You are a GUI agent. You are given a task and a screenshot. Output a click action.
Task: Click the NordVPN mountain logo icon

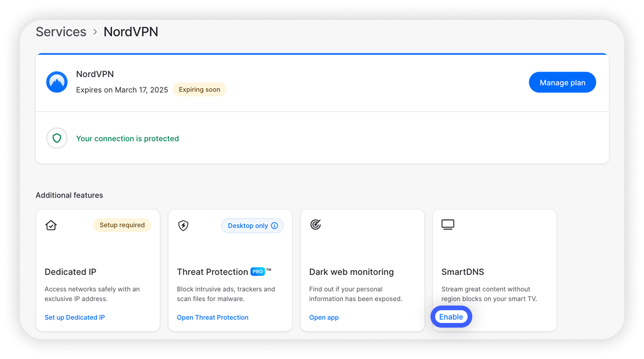tap(57, 82)
